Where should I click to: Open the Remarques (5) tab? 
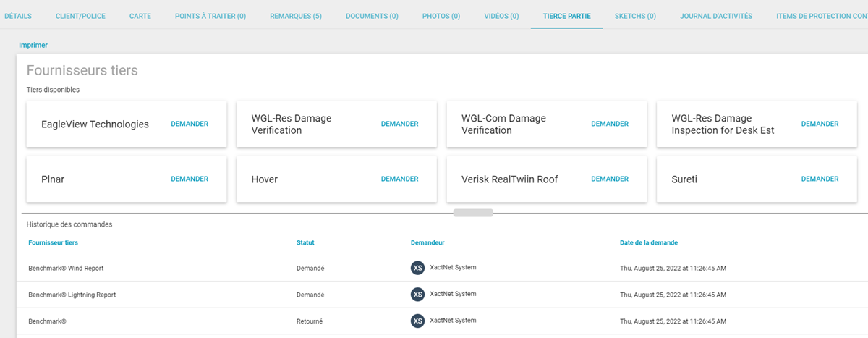coord(296,15)
